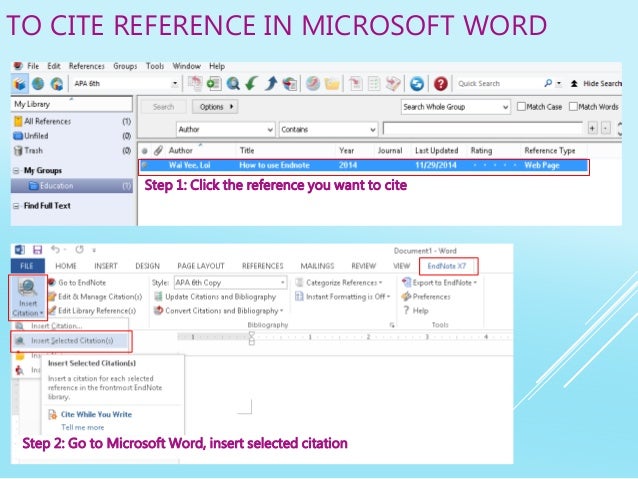Screen dimensions: 638x479
Task: Expand Export to EndNote dropdown
Action: (439, 282)
